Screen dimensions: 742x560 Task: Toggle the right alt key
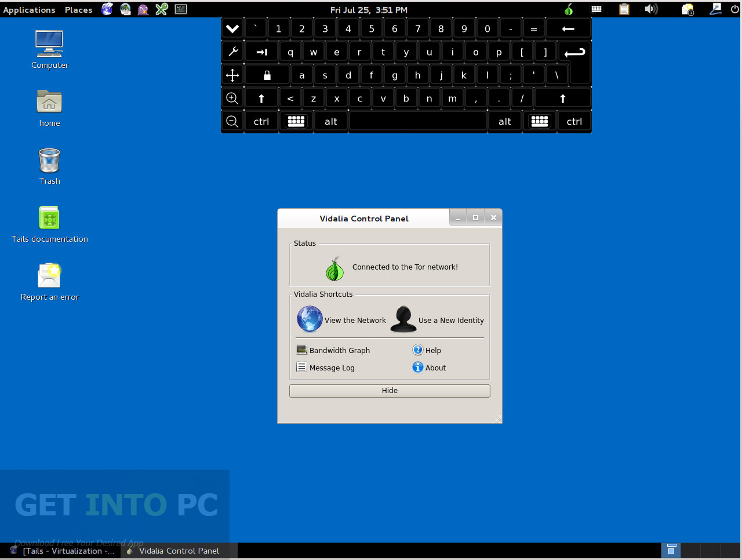pos(505,121)
